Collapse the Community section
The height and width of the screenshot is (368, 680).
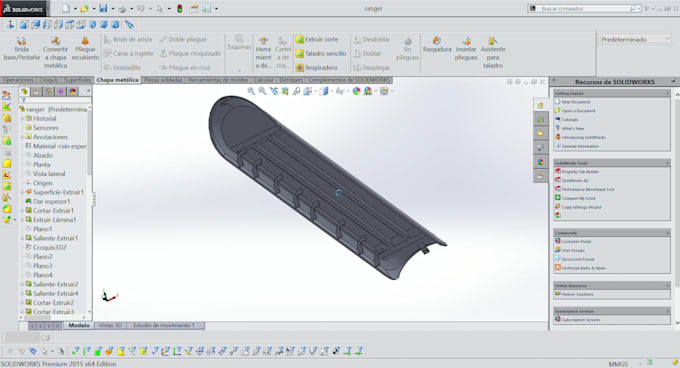pyautogui.click(x=667, y=233)
